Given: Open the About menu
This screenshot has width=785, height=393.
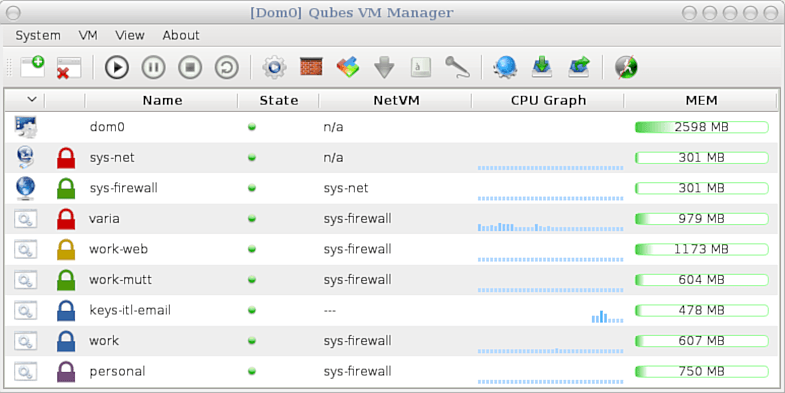Looking at the screenshot, I should tap(181, 36).
